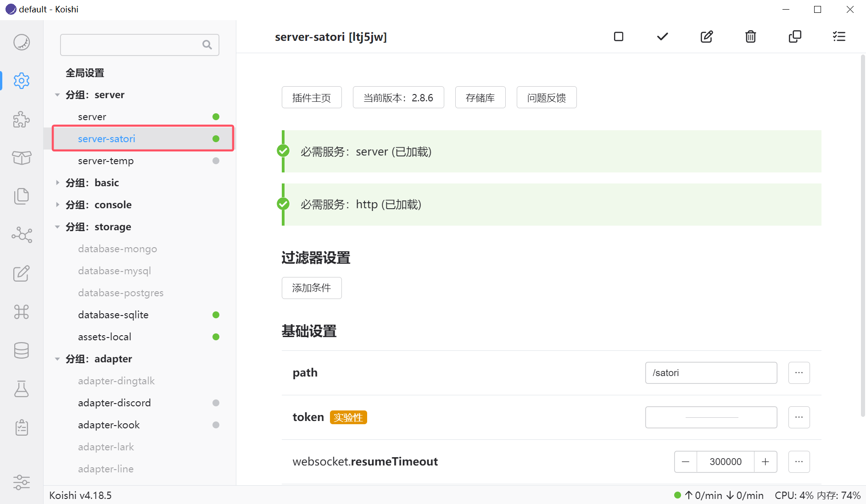Collapse the 分组: storage group
The width and height of the screenshot is (866, 504).
(57, 227)
